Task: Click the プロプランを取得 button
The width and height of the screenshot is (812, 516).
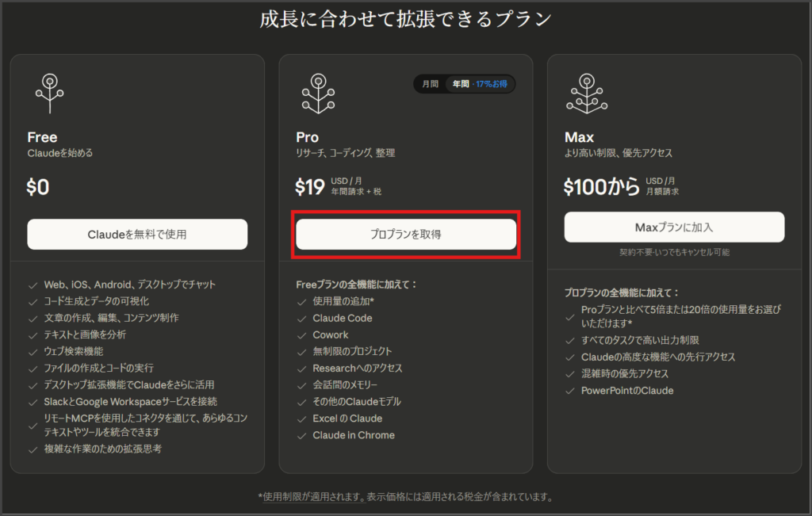Action: coord(406,235)
